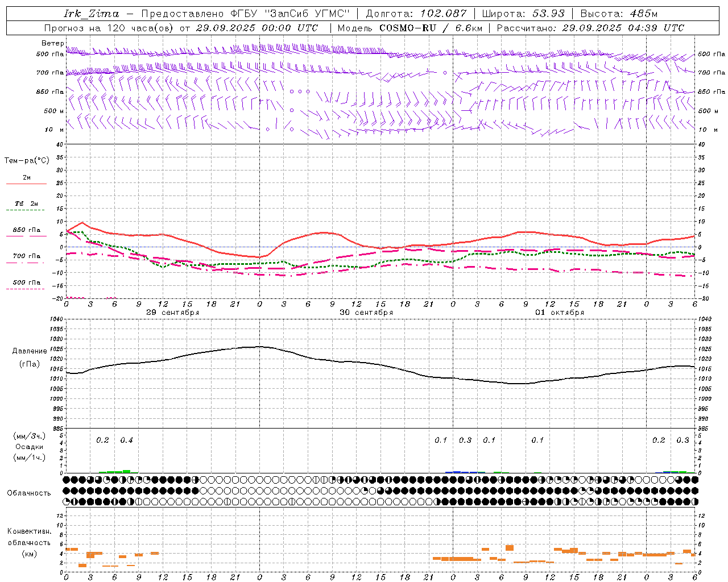Click the "(км)" unit under convective cloudiness

tap(30, 554)
